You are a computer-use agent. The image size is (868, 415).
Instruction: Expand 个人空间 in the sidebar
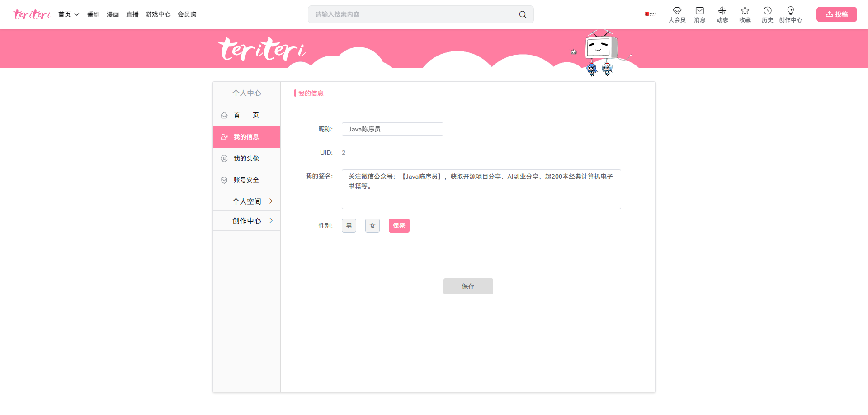pyautogui.click(x=247, y=201)
